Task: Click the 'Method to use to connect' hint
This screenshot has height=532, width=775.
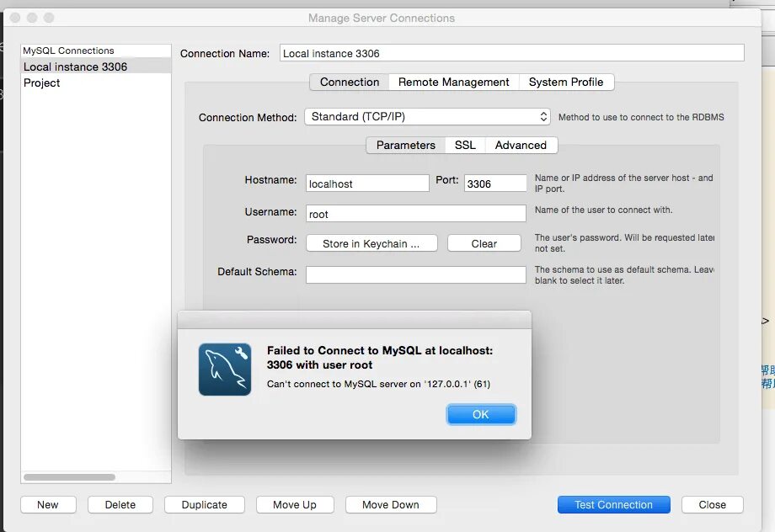Action: pos(641,117)
